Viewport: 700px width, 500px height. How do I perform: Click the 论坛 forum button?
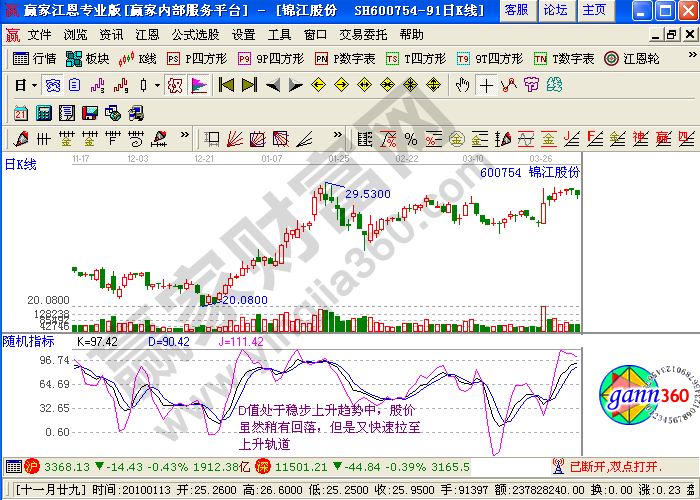pyautogui.click(x=555, y=10)
